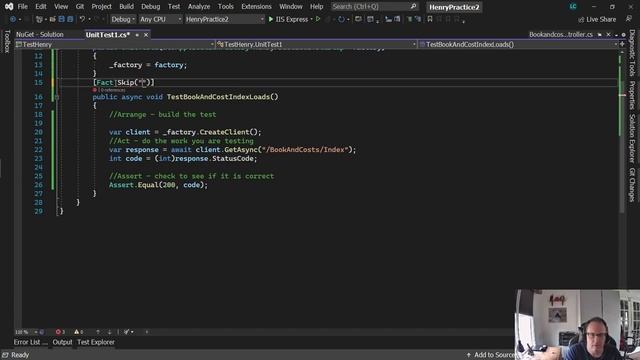Open Diagnostic Tools side tab
This screenshot has height=360, width=640.
[x=632, y=53]
